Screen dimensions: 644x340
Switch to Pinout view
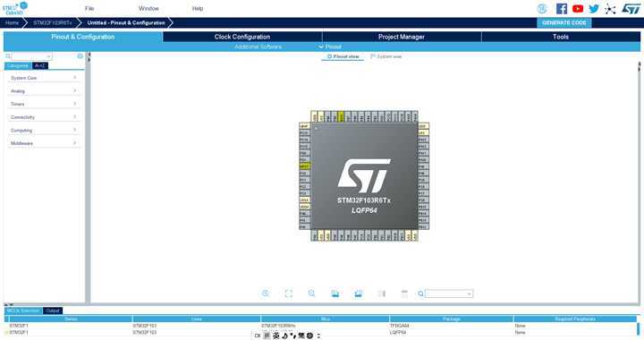pos(343,56)
